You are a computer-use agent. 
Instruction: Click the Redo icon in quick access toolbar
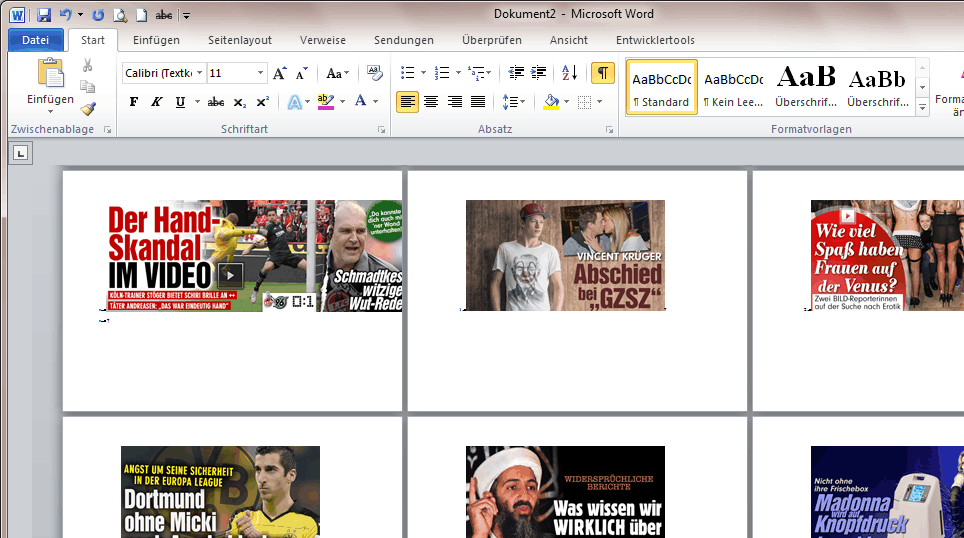tap(98, 15)
